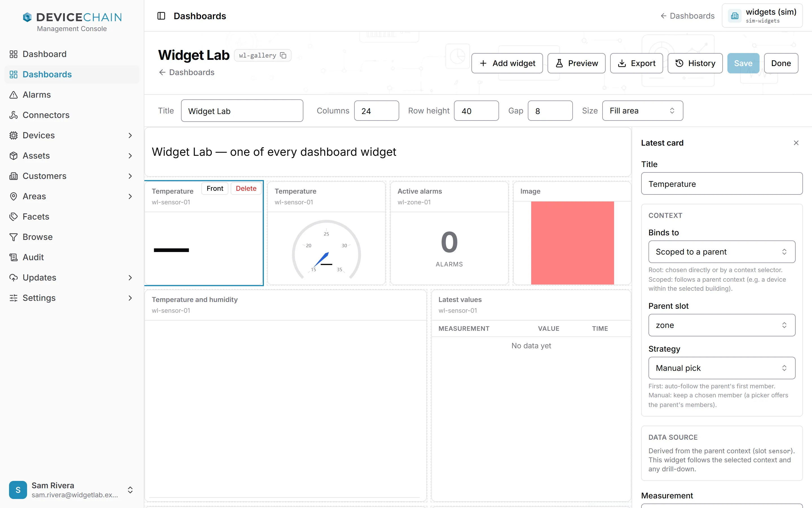Expand the Settings submenu

[130, 298]
